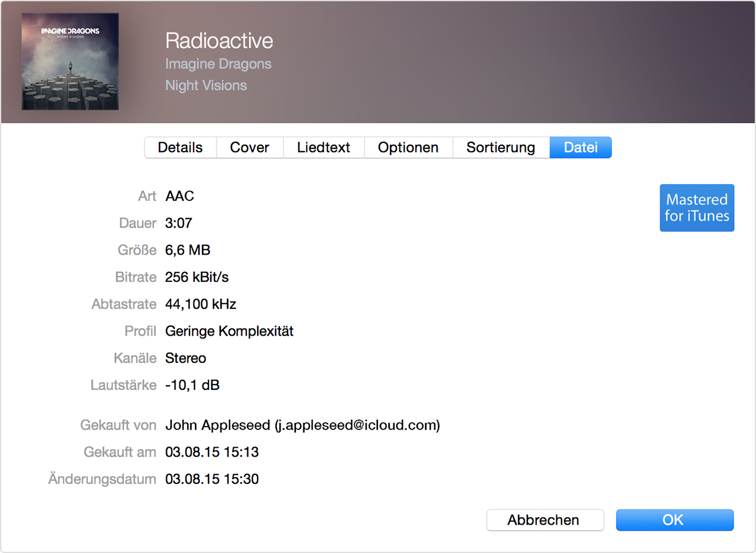This screenshot has width=756, height=553.
Task: Click the song title Radioactive
Action: 219,41
